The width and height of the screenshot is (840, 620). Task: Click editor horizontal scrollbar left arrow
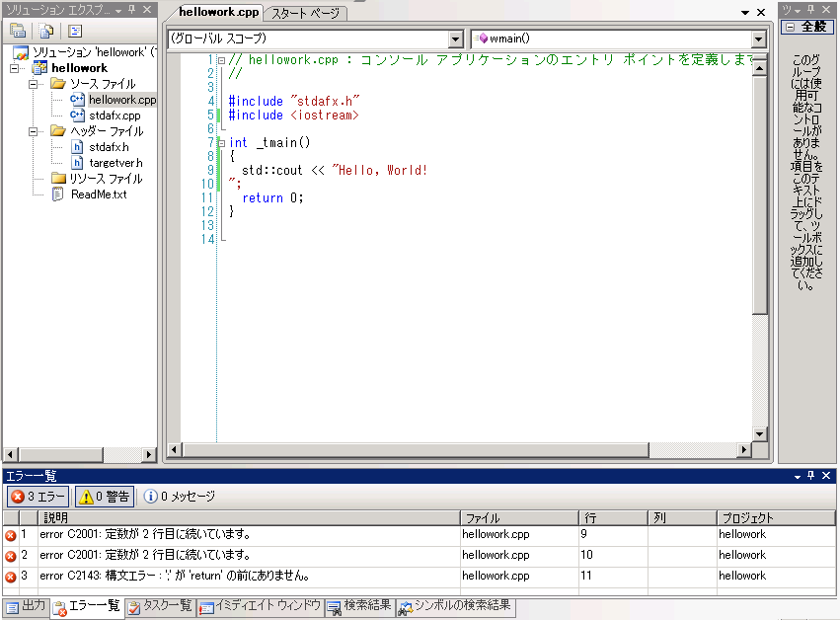174,449
